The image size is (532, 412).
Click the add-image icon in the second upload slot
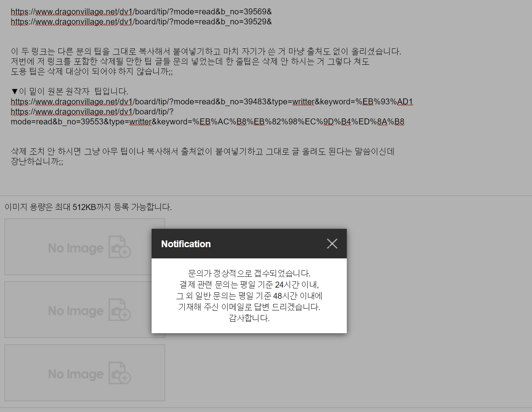tap(120, 310)
